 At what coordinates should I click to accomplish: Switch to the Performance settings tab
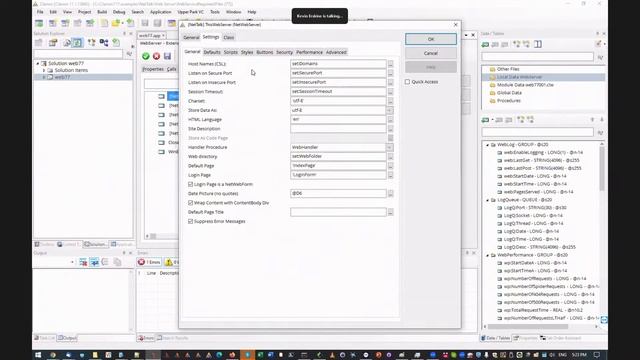coord(309,52)
